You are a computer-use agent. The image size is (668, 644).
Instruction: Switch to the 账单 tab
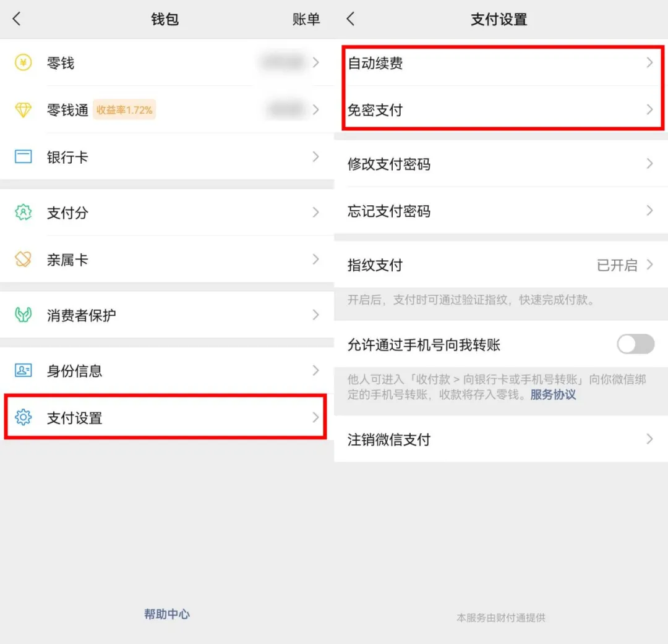click(306, 19)
